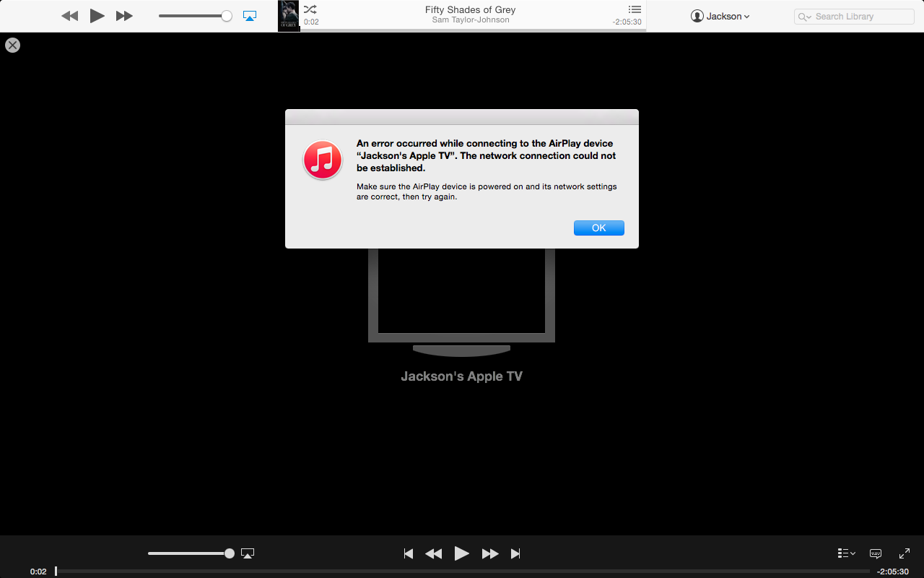
Task: Click the Fifty Shades of Grey title text
Action: pos(471,10)
